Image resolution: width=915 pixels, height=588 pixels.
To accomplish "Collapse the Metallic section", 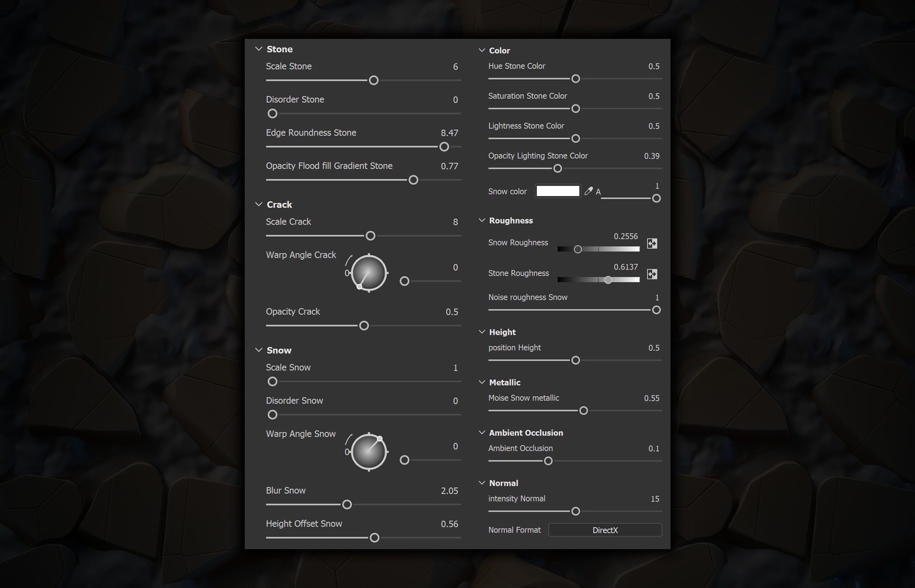I will tap(482, 382).
